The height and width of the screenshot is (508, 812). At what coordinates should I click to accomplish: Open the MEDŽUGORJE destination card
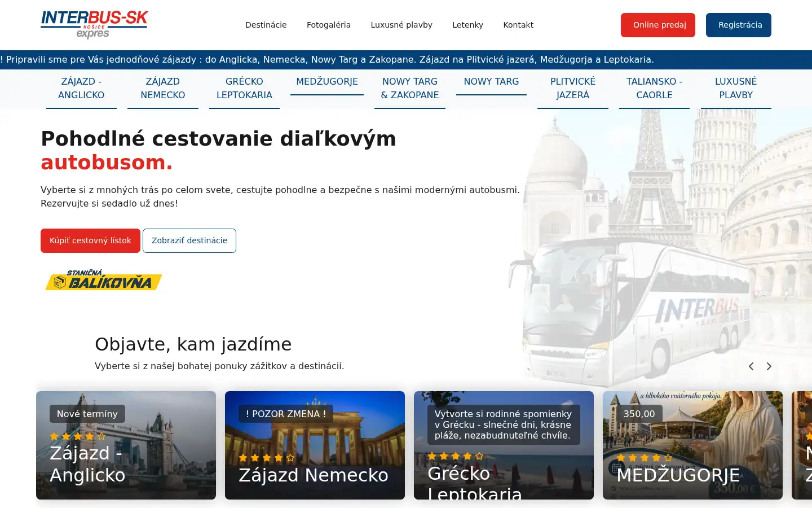point(692,445)
